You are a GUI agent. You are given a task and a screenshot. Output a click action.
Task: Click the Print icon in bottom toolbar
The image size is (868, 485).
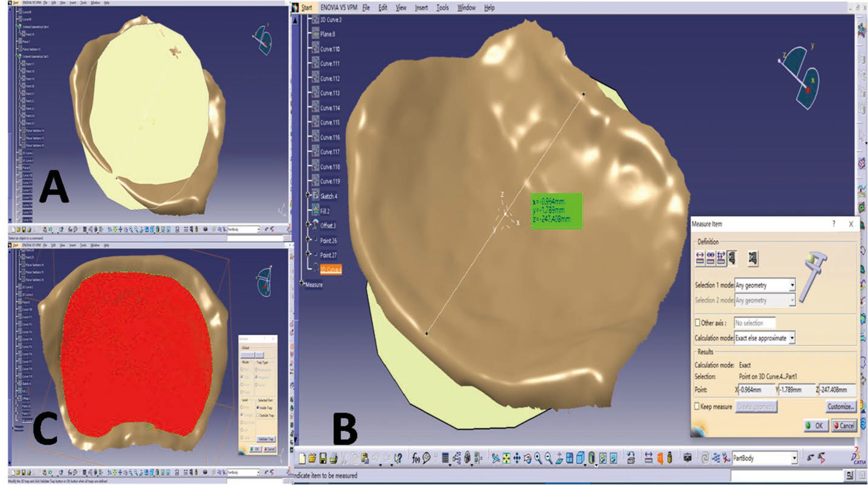[333, 458]
